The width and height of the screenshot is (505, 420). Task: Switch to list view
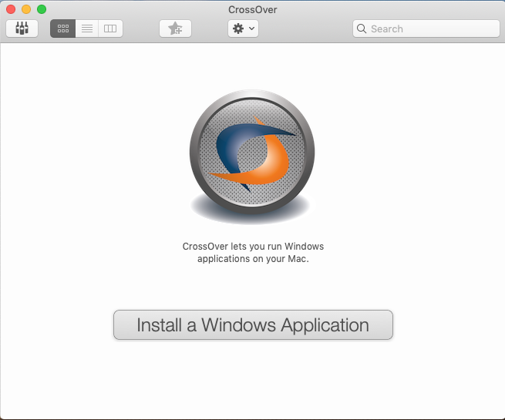[87, 29]
